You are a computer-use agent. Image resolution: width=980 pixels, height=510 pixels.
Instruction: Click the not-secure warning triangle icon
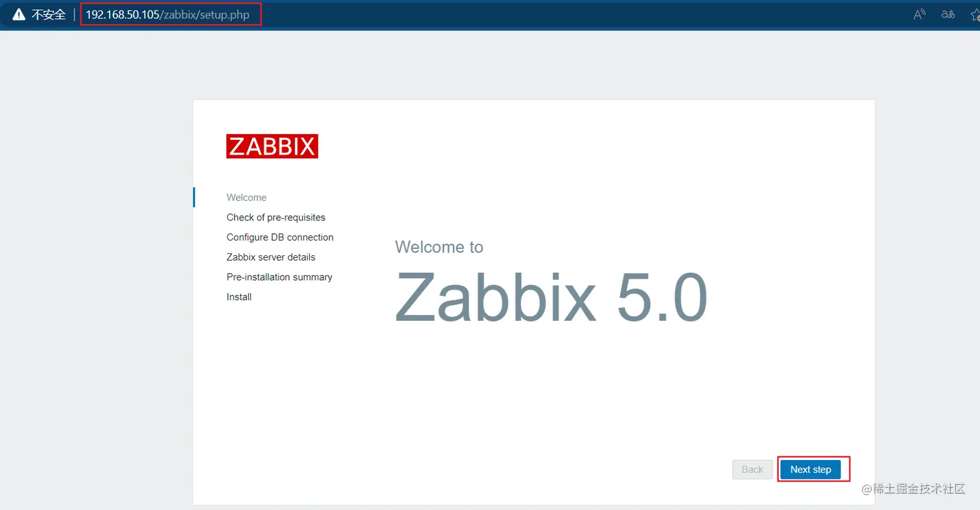19,14
